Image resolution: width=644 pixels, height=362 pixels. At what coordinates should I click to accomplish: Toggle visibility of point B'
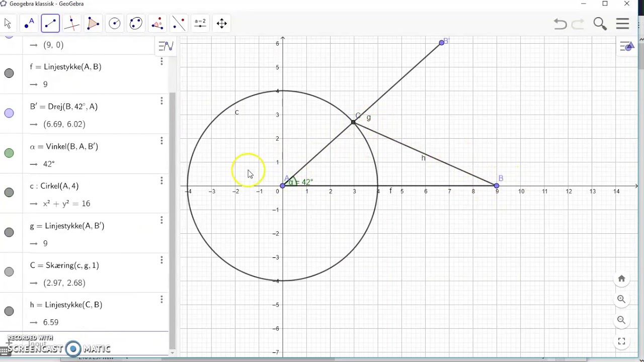tap(9, 113)
